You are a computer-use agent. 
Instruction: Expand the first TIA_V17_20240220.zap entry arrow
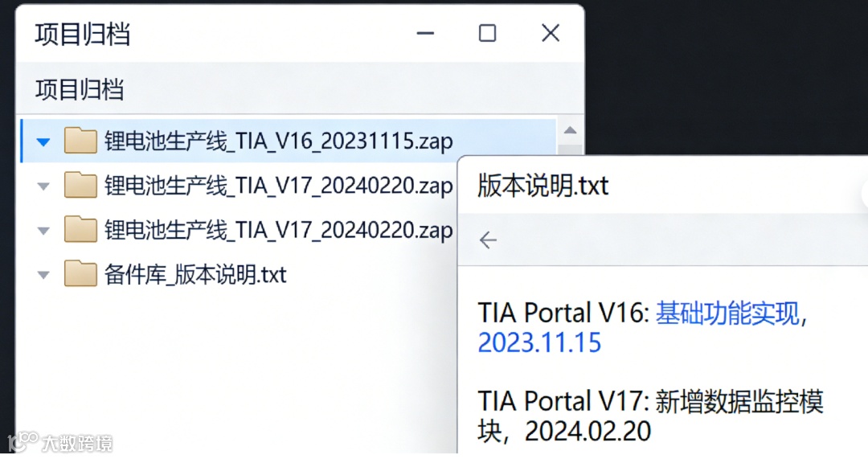(x=43, y=186)
